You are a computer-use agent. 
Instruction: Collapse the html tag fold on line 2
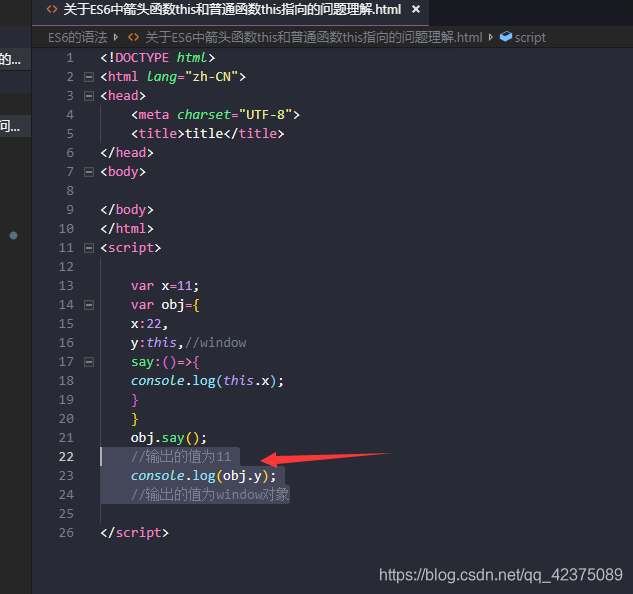click(89, 77)
